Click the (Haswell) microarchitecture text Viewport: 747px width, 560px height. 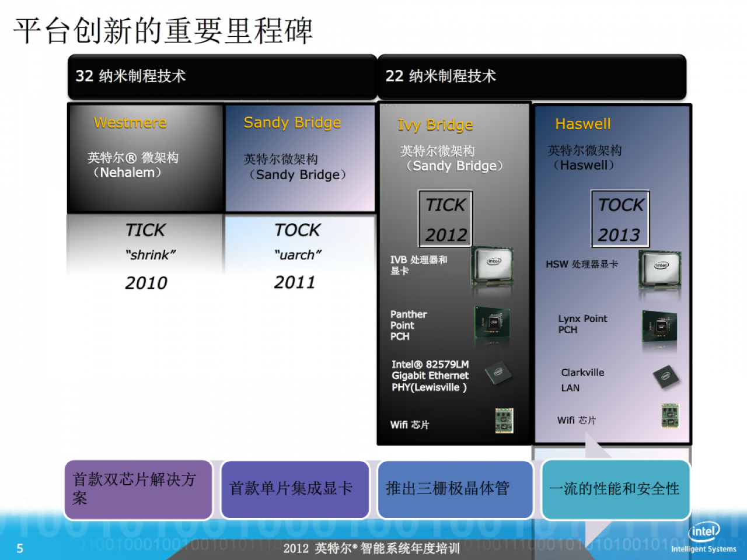point(584,165)
